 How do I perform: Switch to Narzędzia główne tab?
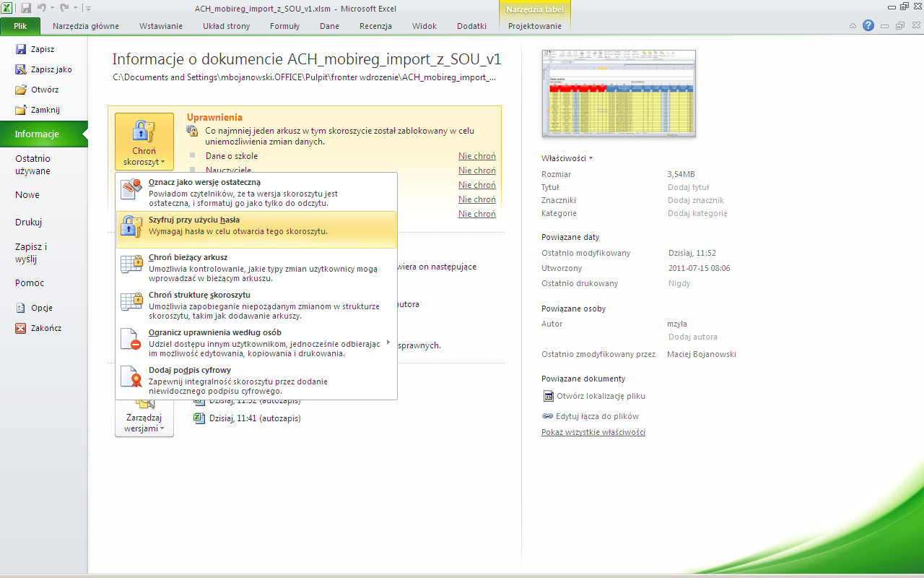[86, 26]
